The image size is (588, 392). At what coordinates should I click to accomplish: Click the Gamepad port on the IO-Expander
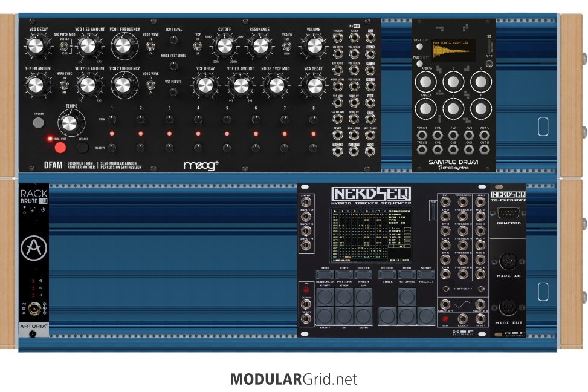pyautogui.click(x=508, y=214)
